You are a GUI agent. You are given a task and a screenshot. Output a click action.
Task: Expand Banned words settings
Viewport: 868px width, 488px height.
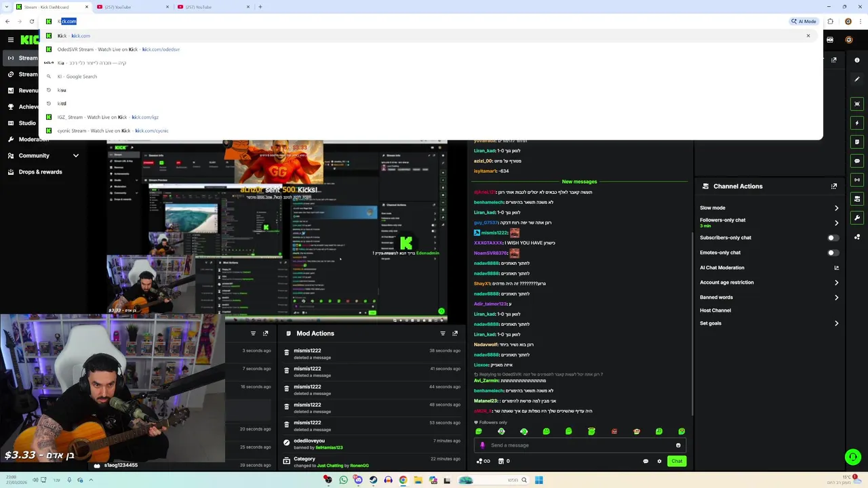pyautogui.click(x=836, y=298)
